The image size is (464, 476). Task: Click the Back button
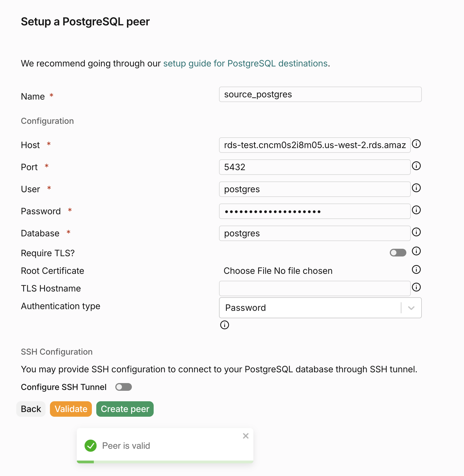tap(31, 409)
